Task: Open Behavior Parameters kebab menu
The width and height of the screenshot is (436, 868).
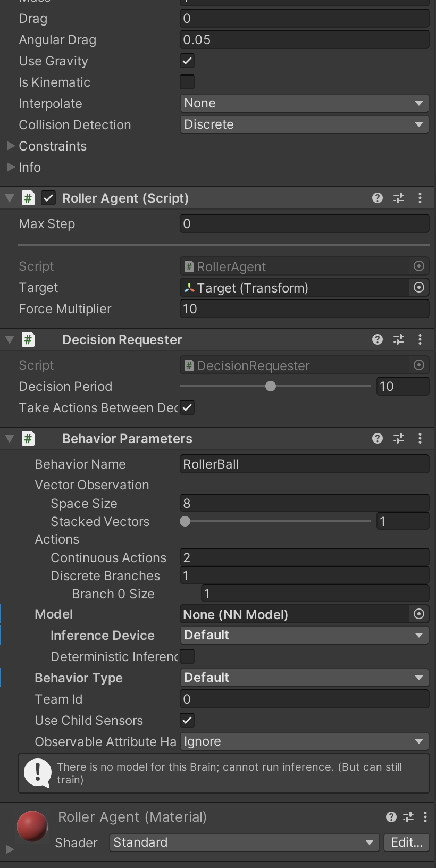Action: pyautogui.click(x=420, y=438)
